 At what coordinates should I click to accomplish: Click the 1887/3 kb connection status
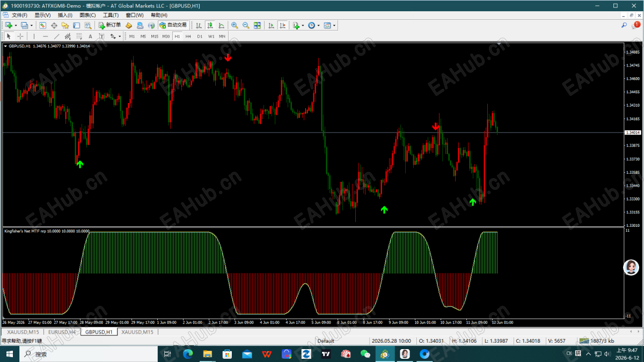coord(597,341)
